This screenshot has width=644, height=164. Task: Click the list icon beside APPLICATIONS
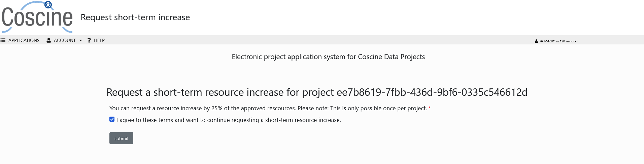coord(3,40)
